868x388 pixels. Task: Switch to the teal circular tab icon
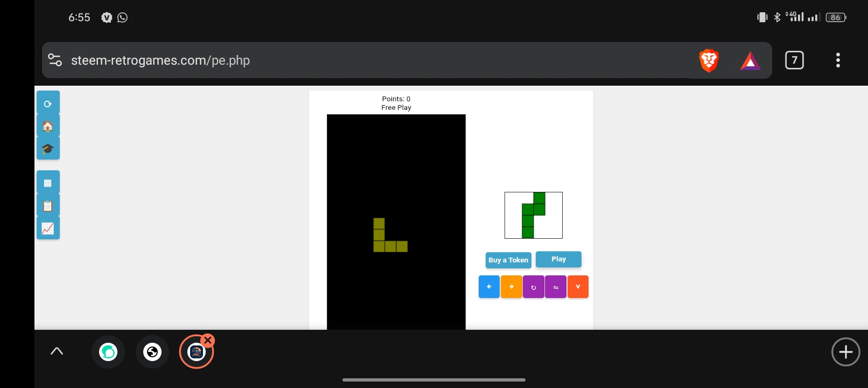108,352
